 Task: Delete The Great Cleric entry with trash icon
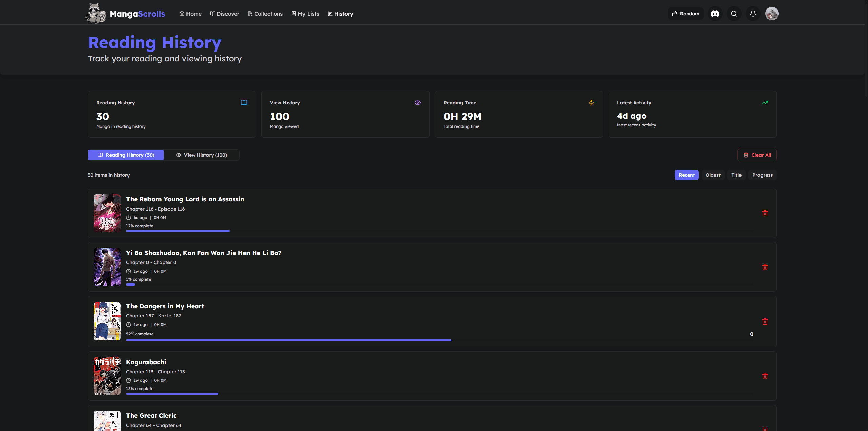765,429
